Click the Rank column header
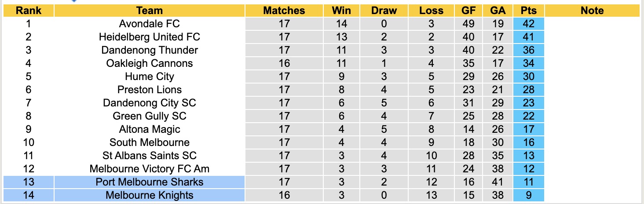This screenshot has width=644, height=204. [x=28, y=11]
